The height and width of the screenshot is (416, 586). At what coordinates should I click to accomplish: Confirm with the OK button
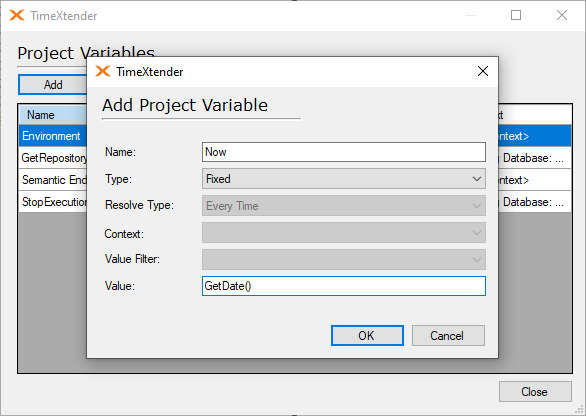tap(367, 335)
